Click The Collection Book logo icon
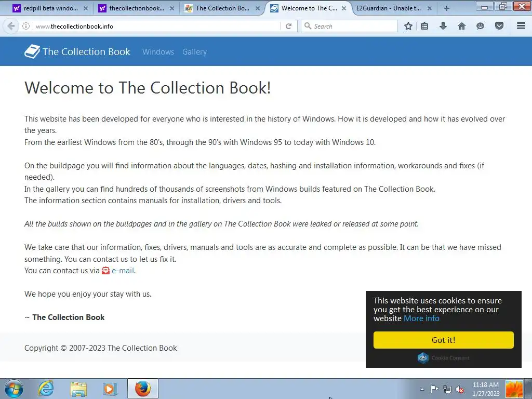Screen dimensions: 532x399 [x=32, y=51]
